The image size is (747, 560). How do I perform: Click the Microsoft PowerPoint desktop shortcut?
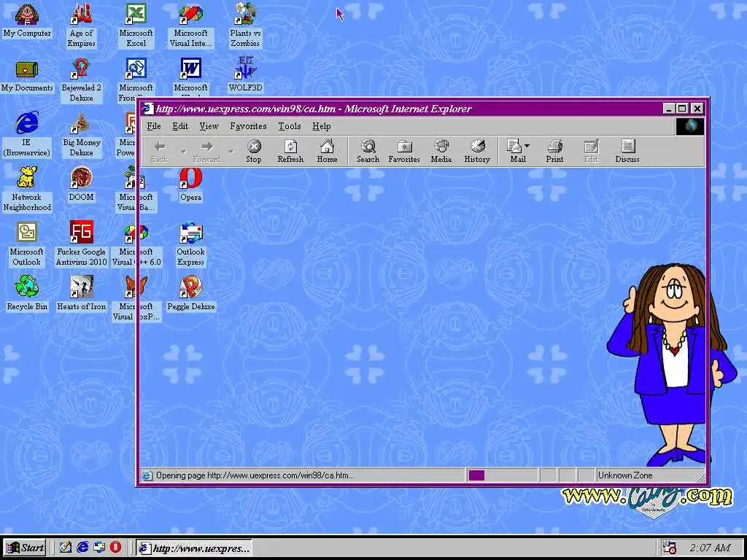127,135
